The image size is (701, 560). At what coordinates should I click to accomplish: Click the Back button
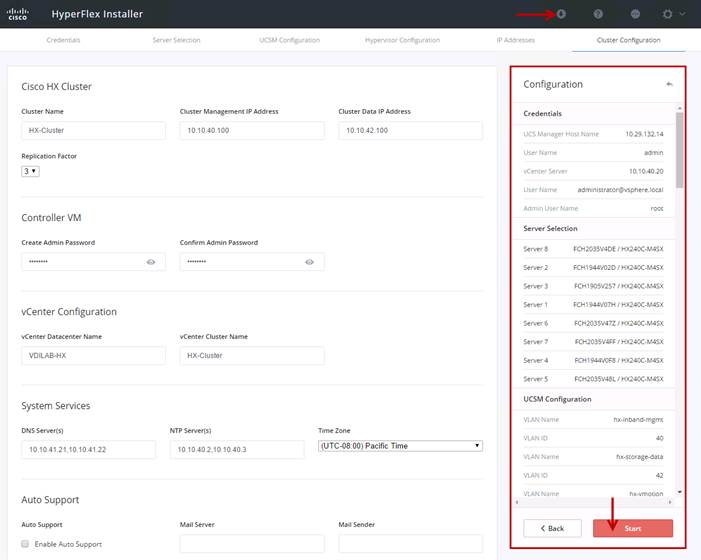pyautogui.click(x=552, y=528)
